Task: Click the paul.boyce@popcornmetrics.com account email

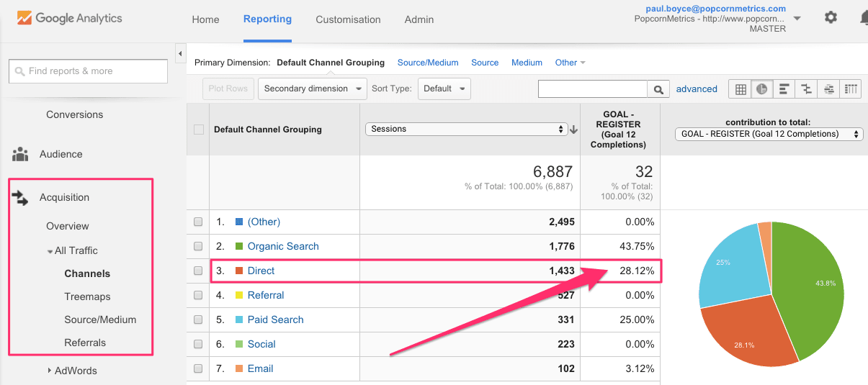Action: point(715,9)
